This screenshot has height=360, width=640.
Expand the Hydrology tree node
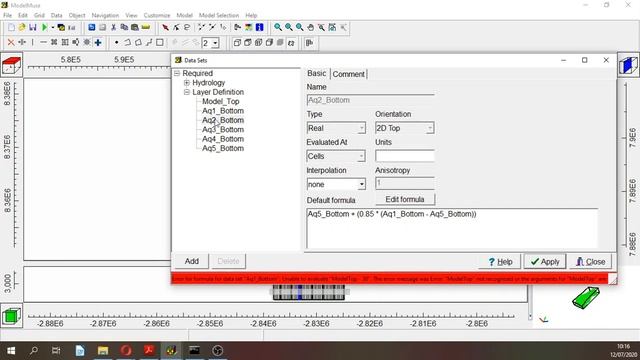(x=187, y=83)
